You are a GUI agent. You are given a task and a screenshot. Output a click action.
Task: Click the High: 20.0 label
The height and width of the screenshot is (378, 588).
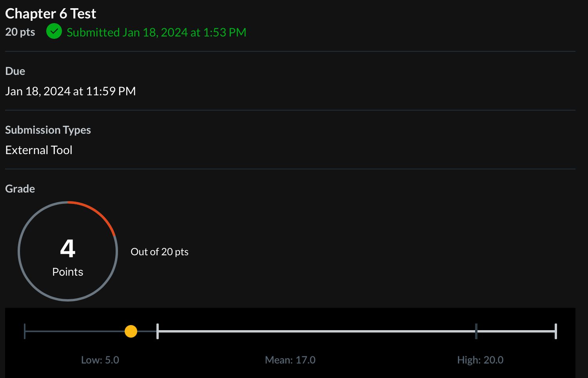[x=480, y=360]
